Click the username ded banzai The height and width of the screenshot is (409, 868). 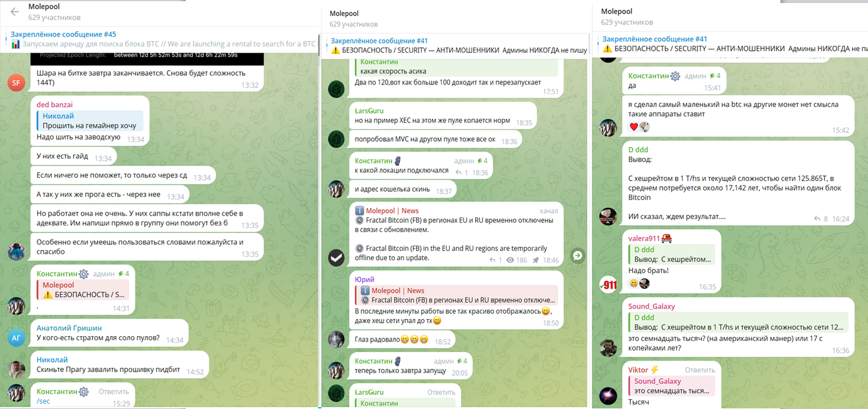(56, 105)
